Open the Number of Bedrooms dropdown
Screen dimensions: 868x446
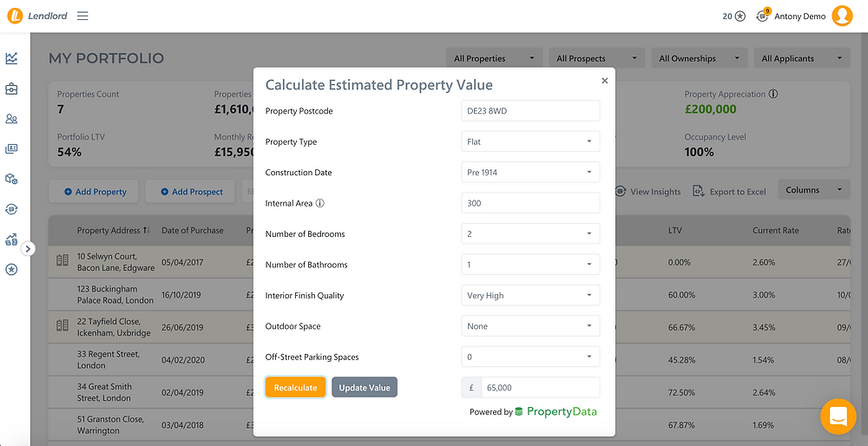(530, 234)
